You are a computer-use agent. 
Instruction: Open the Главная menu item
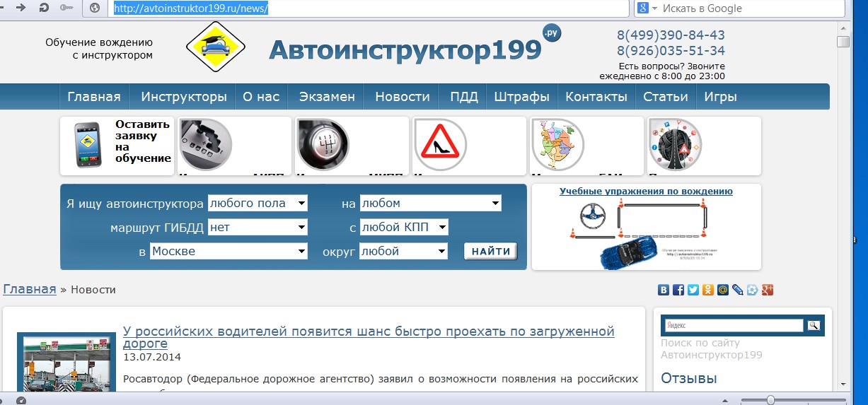94,97
